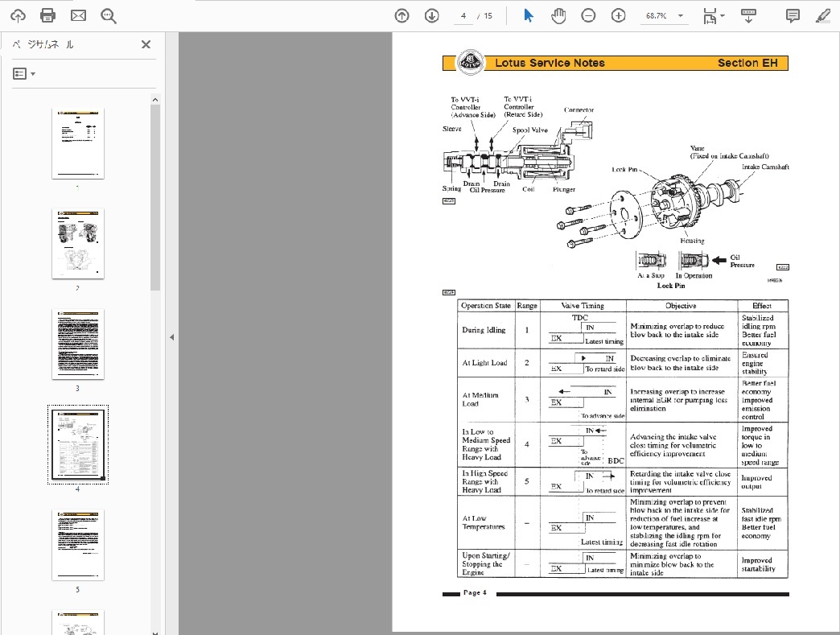Select page 3 thumbnail
The height and width of the screenshot is (635, 840).
coord(78,344)
